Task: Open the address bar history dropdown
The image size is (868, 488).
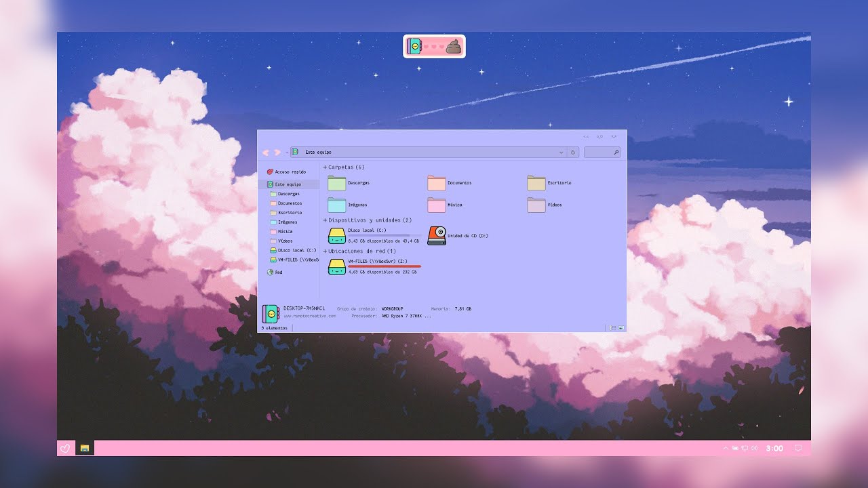Action: coord(561,152)
